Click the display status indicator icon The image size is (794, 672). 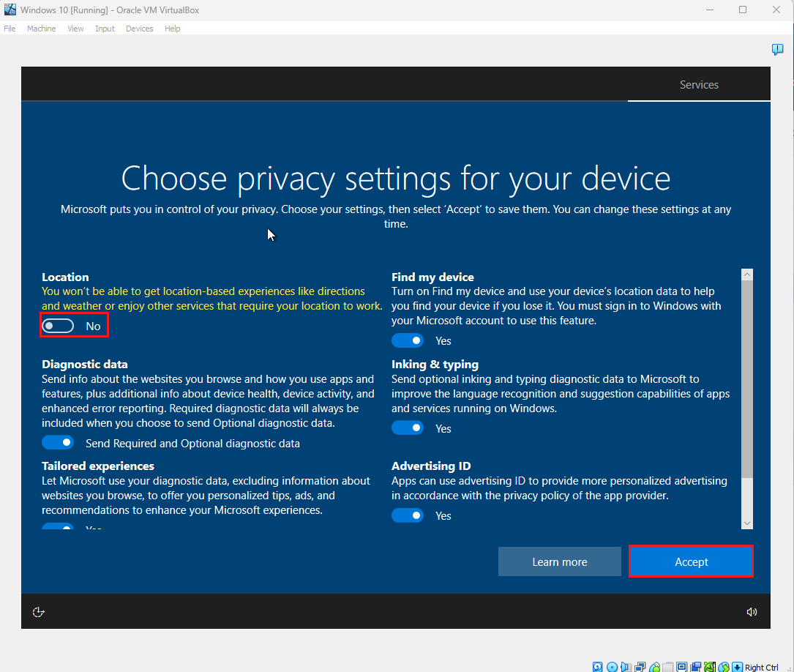pyautogui.click(x=681, y=667)
